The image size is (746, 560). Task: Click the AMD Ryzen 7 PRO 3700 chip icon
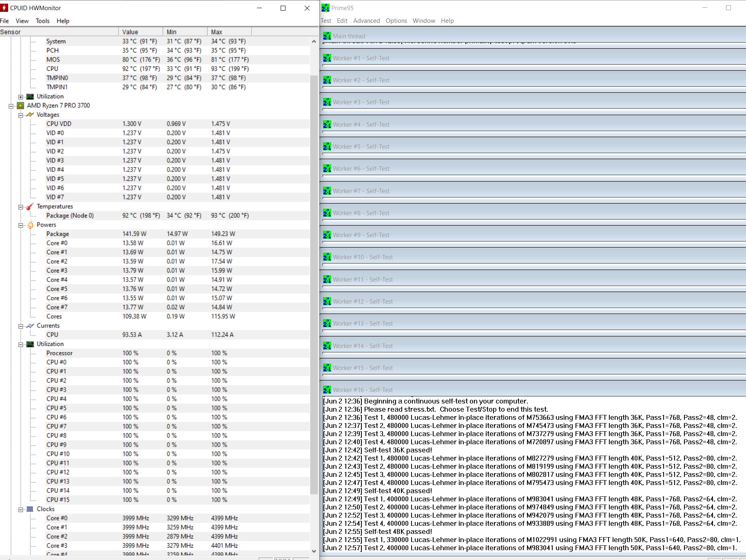coord(20,106)
